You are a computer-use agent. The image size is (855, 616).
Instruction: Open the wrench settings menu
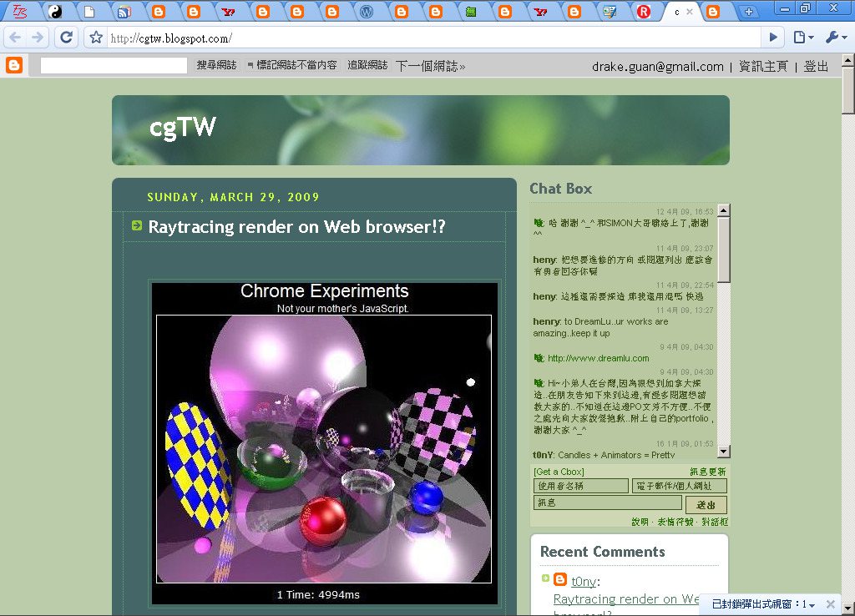836,38
